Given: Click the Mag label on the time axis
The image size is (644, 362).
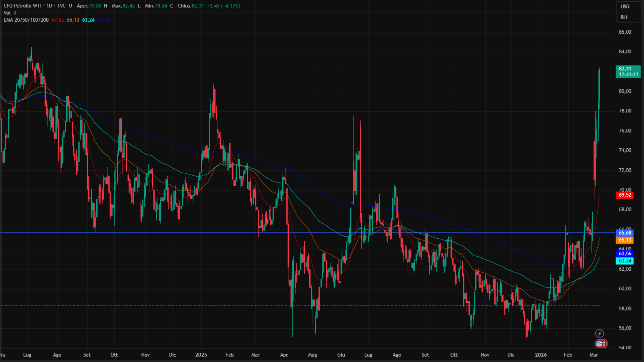Looking at the screenshot, I should coord(312,355).
